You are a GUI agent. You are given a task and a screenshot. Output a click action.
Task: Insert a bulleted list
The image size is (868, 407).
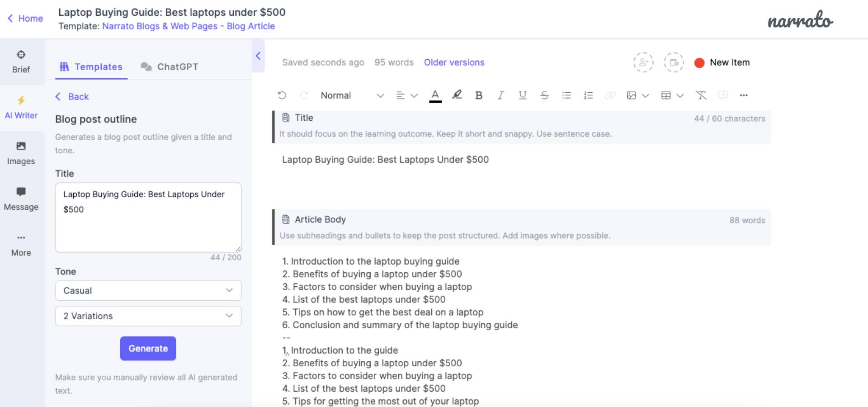click(x=566, y=95)
